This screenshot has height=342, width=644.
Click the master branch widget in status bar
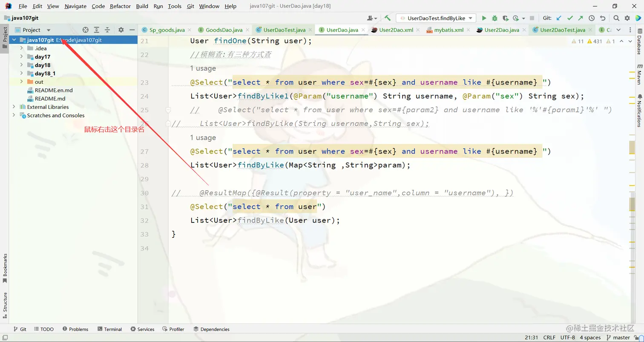coord(618,337)
